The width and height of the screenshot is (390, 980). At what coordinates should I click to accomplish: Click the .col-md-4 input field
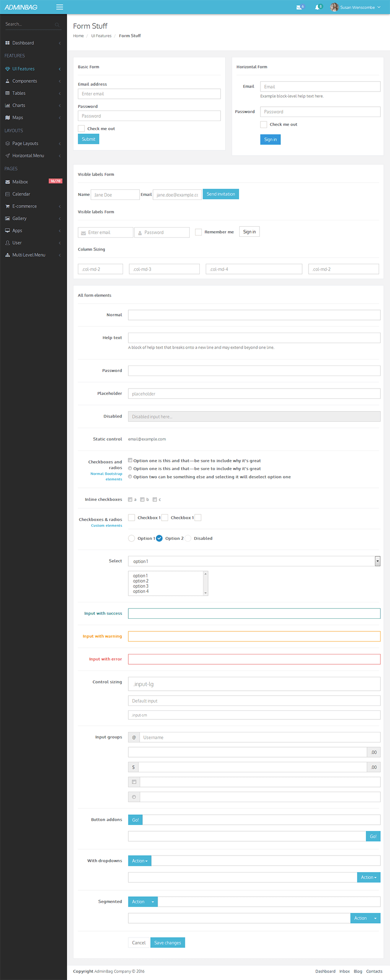pos(254,269)
